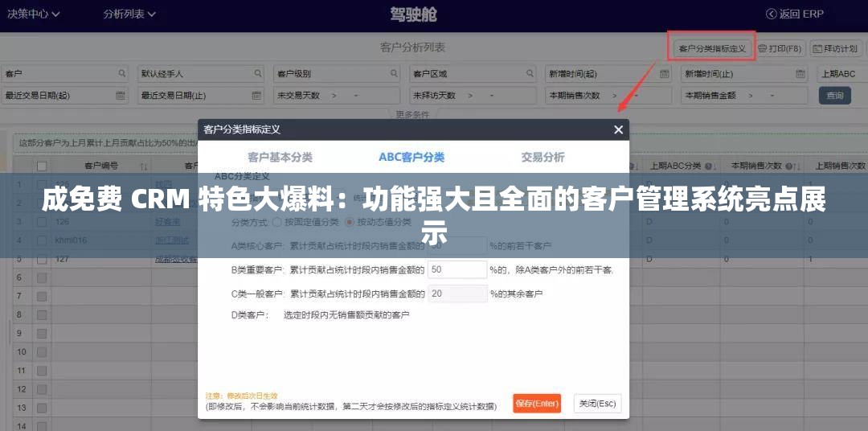Image resolution: width=868 pixels, height=431 pixels.
Task: Click the 关闭(Esc) button
Action: pos(597,404)
